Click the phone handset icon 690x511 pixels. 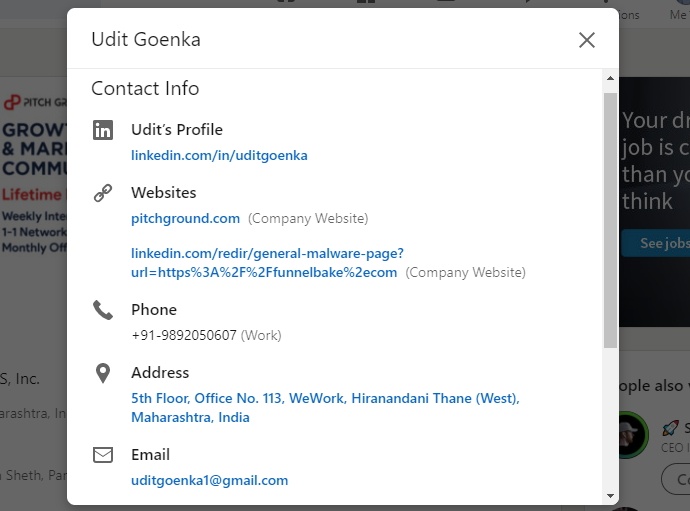(x=103, y=310)
